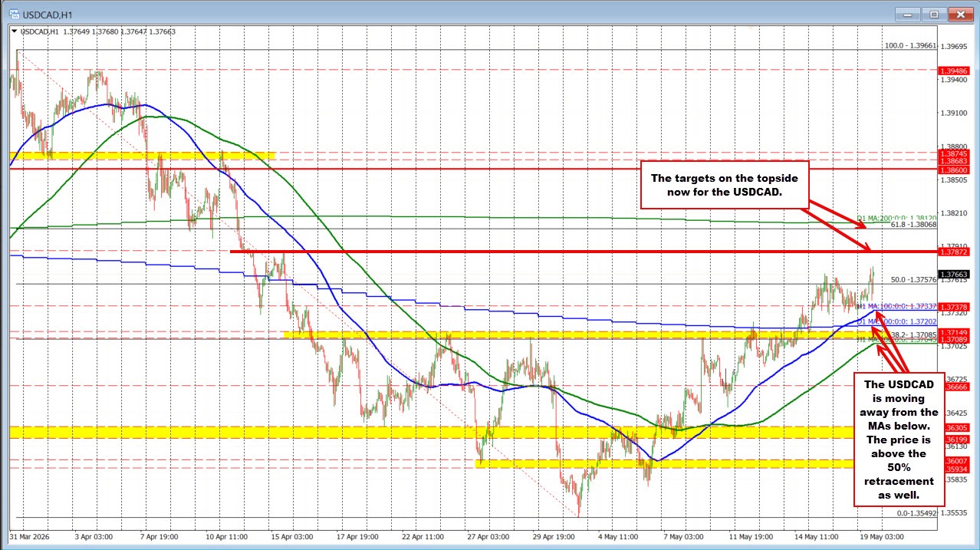
Task: Click the 1.38210 price scale value
Action: (954, 213)
